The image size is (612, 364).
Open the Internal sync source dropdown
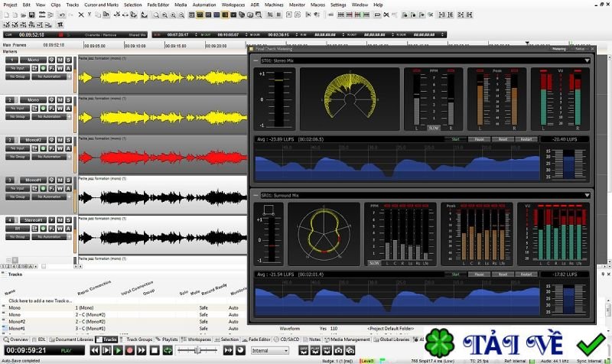[x=270, y=351]
